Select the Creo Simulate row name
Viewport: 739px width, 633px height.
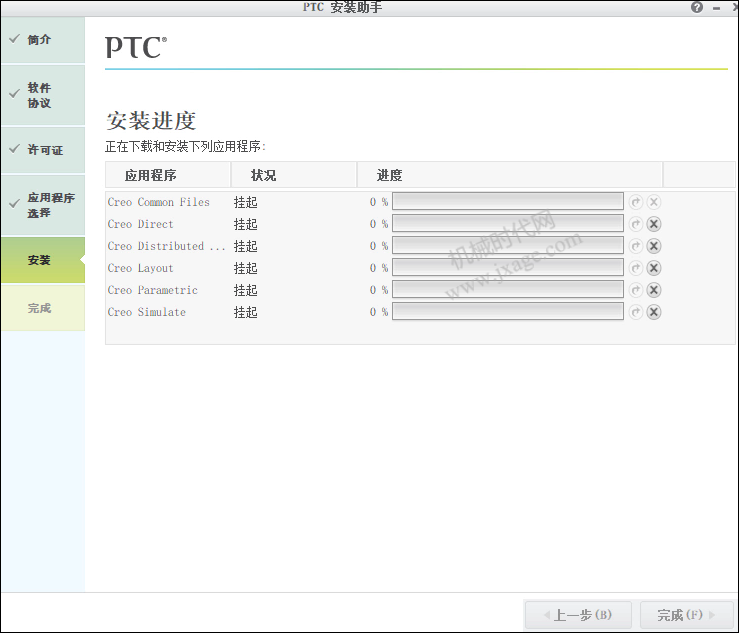click(147, 312)
